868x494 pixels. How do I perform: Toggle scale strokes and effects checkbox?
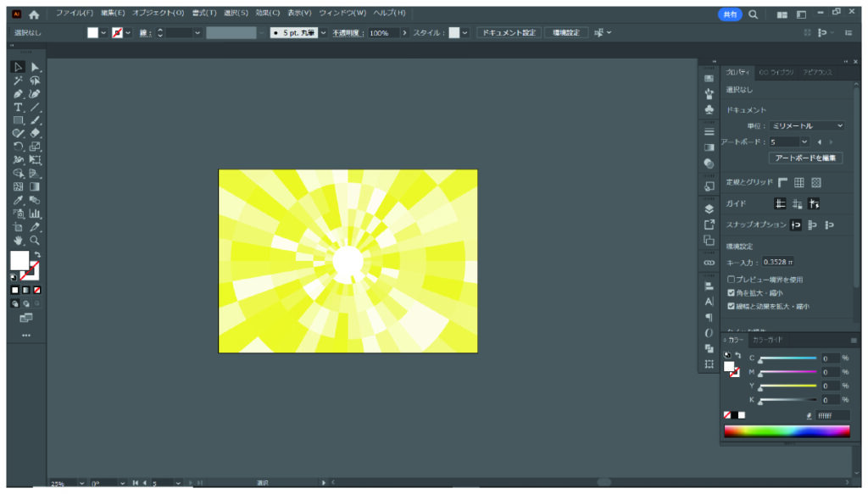coord(731,306)
